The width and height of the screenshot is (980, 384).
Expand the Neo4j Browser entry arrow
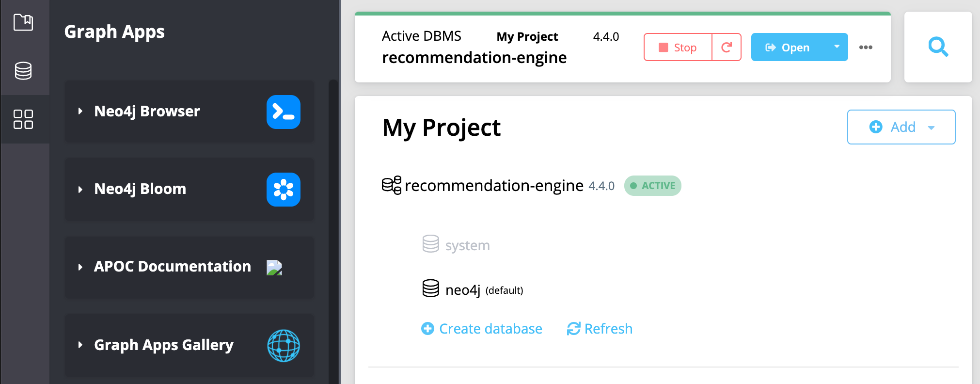[80, 111]
